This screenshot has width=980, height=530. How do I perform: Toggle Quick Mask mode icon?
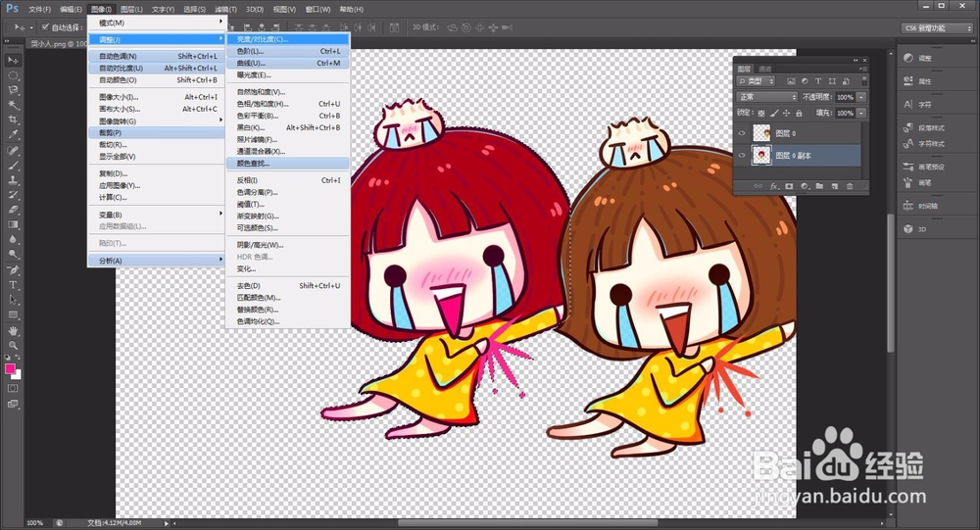pos(13,389)
